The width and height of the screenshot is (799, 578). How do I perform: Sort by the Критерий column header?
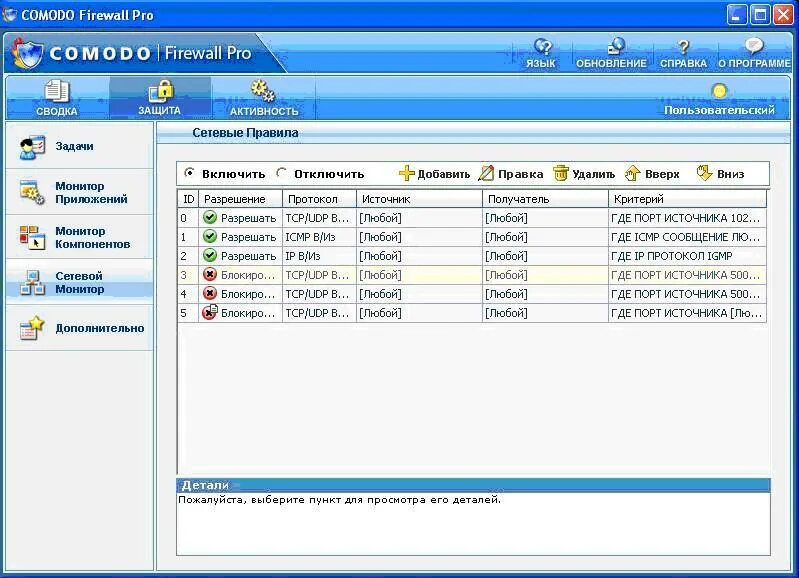tap(687, 199)
